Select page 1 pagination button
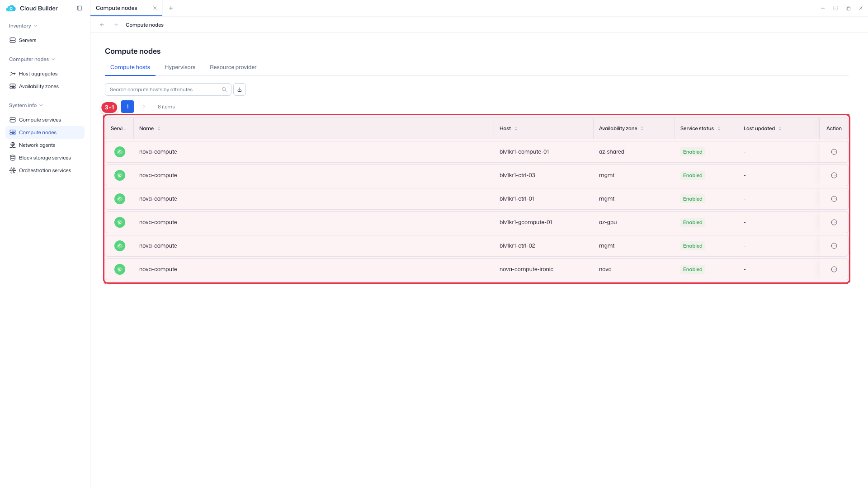868x488 pixels. tap(127, 107)
